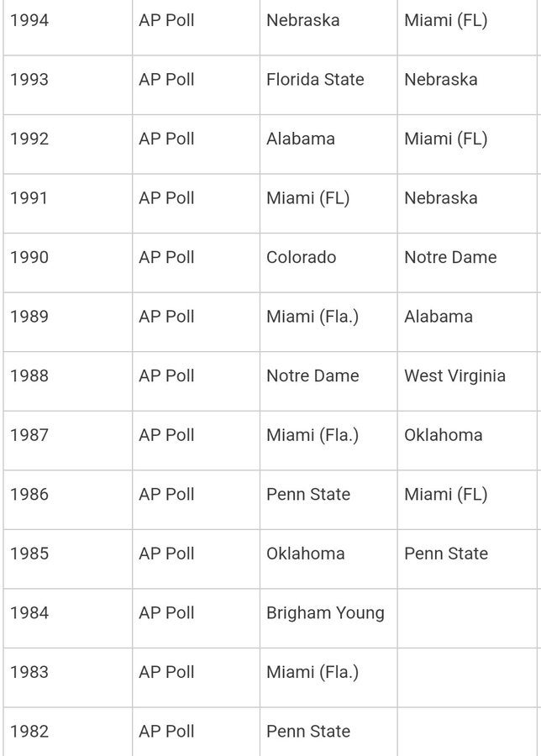Image resolution: width=541 pixels, height=756 pixels.
Task: Select the 1985 year cell
Action: (x=29, y=554)
